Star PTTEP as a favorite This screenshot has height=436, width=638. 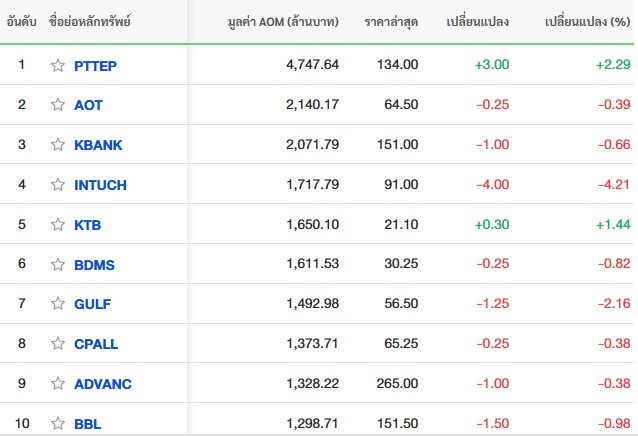pos(58,65)
